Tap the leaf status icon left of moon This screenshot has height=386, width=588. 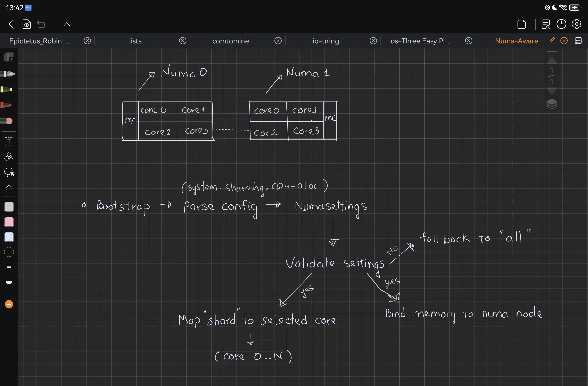547,8
